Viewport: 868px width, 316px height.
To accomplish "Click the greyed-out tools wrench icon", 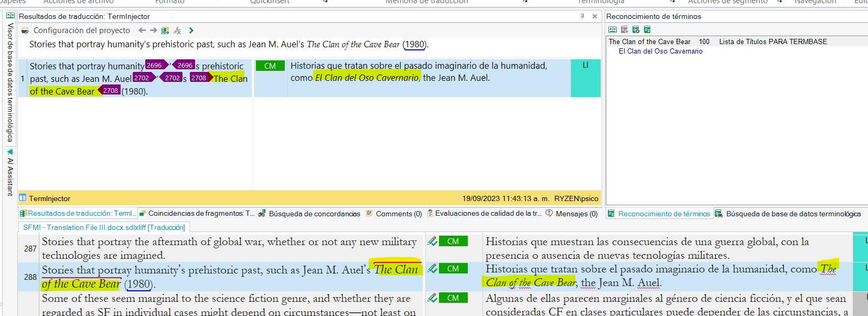I will pyautogui.click(x=177, y=30).
